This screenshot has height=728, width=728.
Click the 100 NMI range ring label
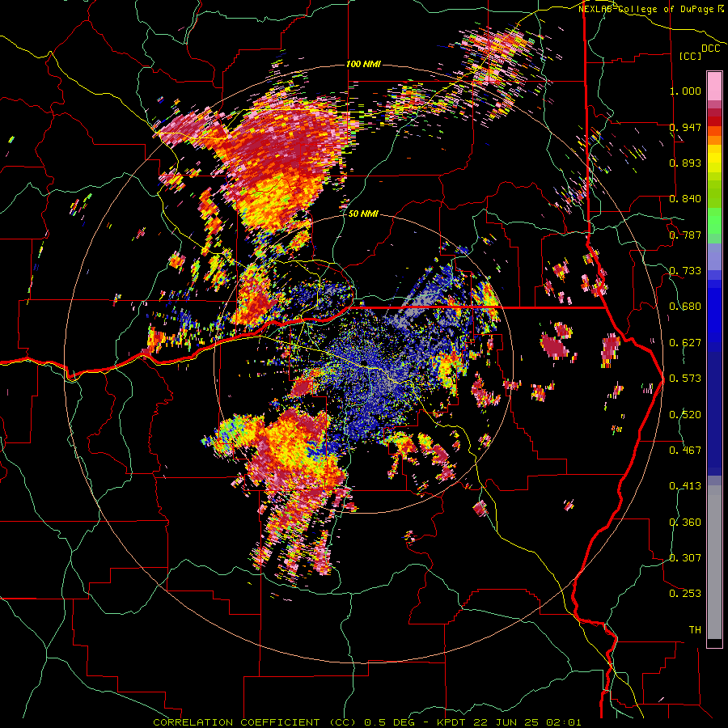pos(363,64)
